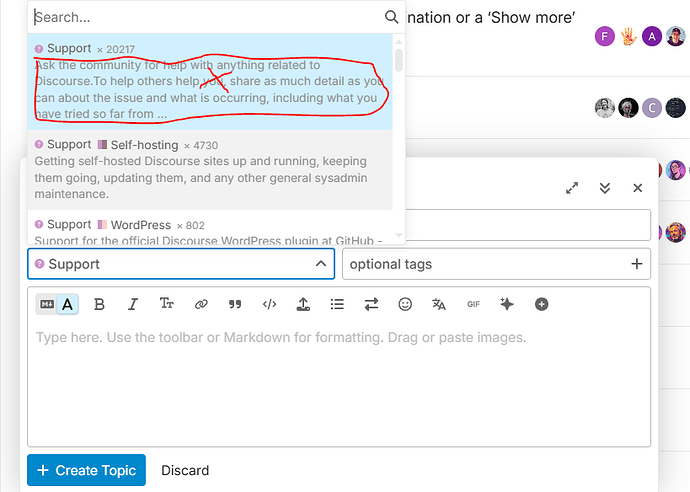
Task: Select Support WordPress category
Action: click(x=210, y=227)
